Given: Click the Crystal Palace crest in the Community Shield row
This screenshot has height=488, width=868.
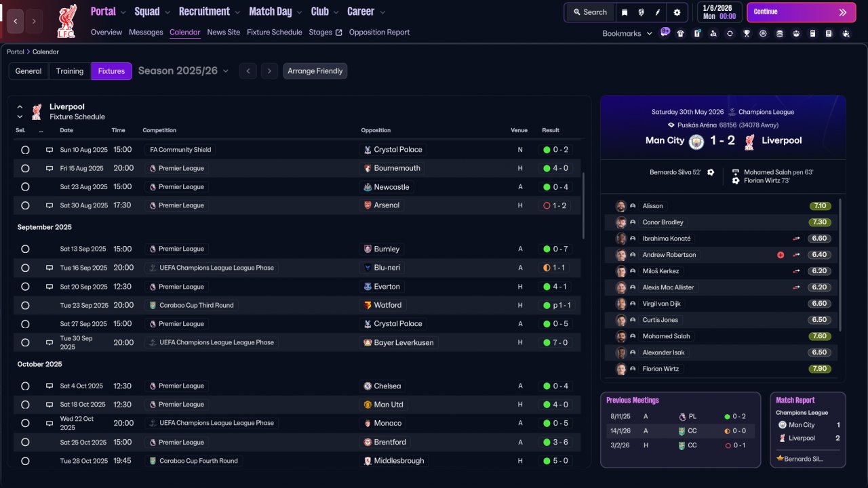Looking at the screenshot, I should (367, 150).
